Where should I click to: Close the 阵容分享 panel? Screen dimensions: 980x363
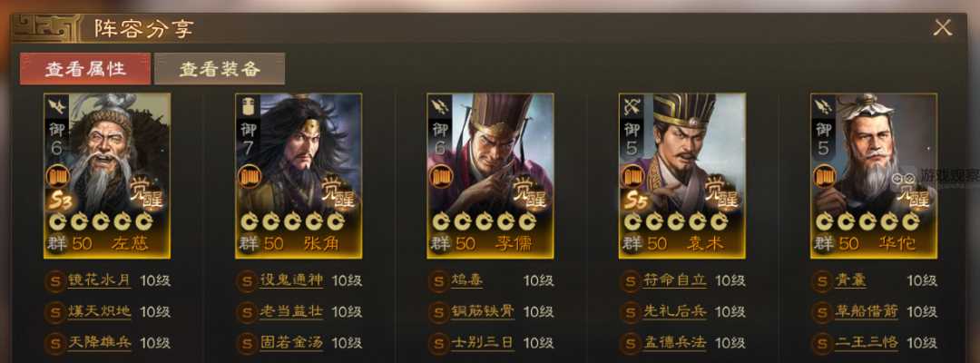pyautogui.click(x=942, y=27)
